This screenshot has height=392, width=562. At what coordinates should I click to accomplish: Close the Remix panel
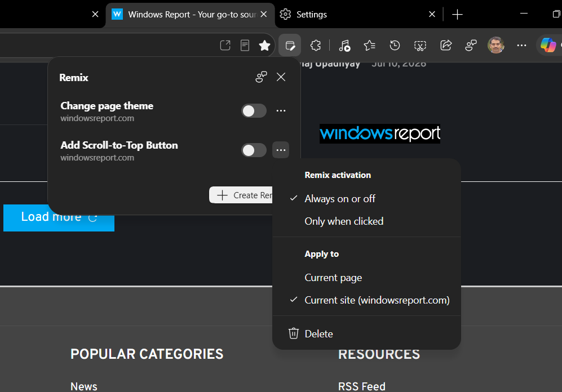click(281, 77)
